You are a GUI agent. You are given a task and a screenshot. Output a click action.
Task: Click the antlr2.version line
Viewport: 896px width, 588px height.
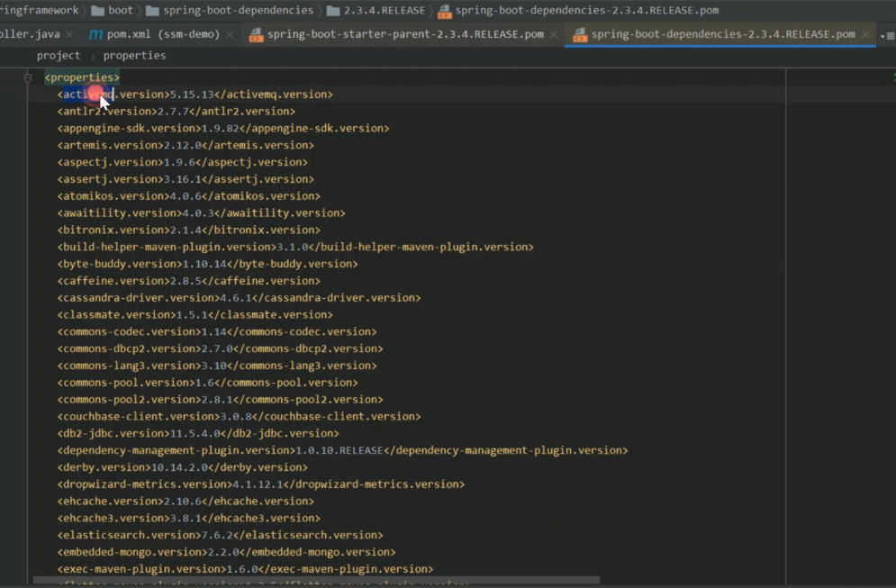(176, 112)
